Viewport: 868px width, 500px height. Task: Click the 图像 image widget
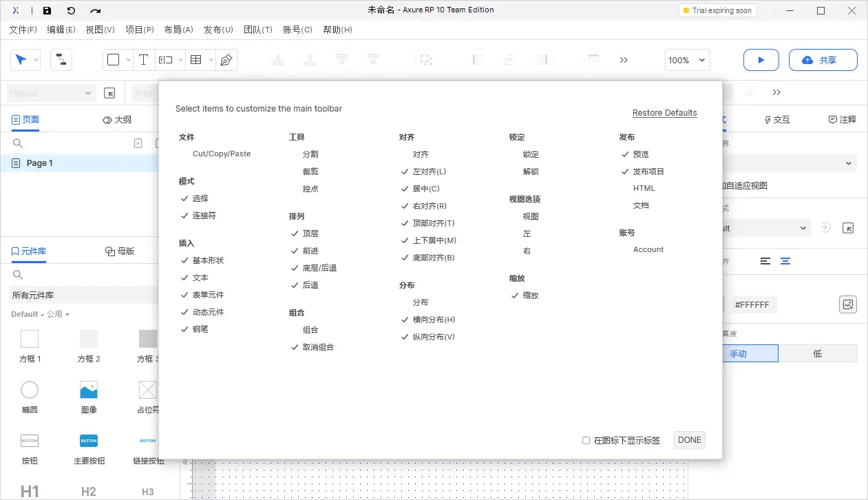(89, 390)
